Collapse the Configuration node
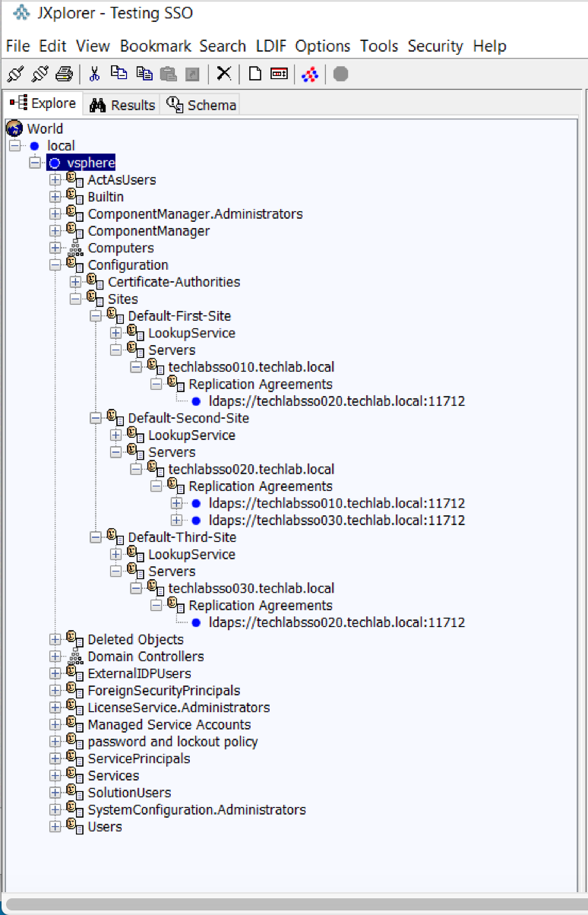The width and height of the screenshot is (588, 915). point(55,265)
